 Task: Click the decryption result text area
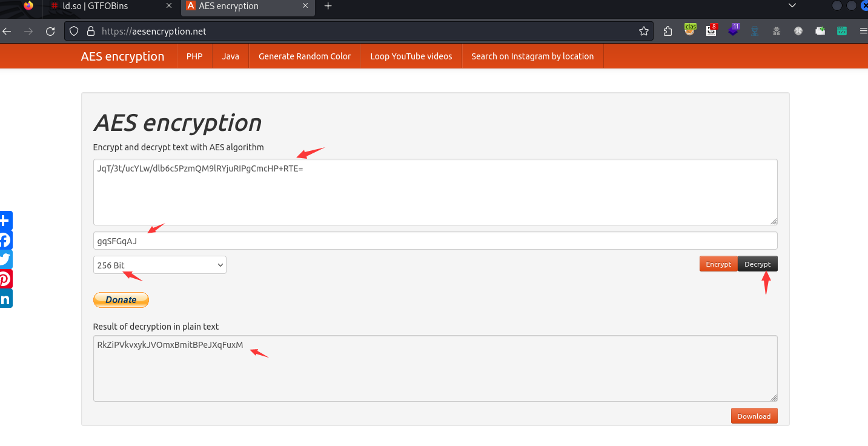pyautogui.click(x=436, y=368)
